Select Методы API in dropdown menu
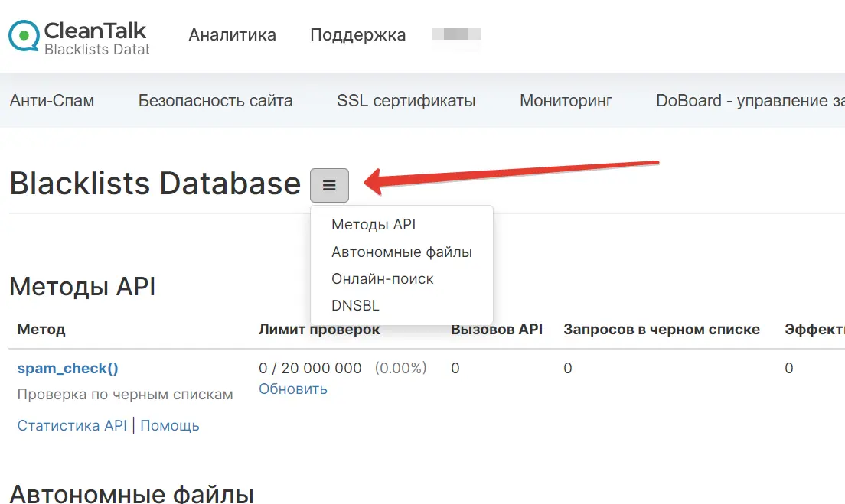This screenshot has width=845, height=504. [374, 225]
